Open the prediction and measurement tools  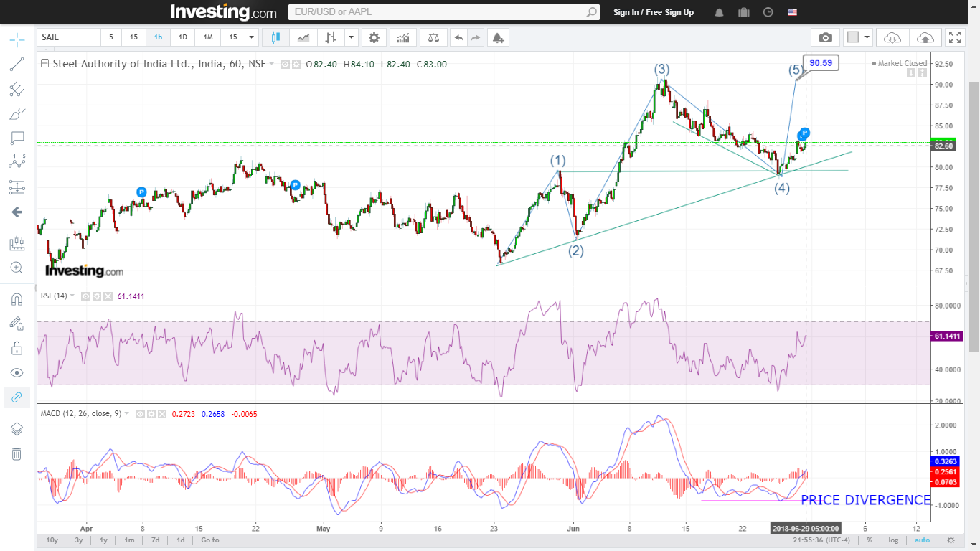pyautogui.click(x=17, y=187)
